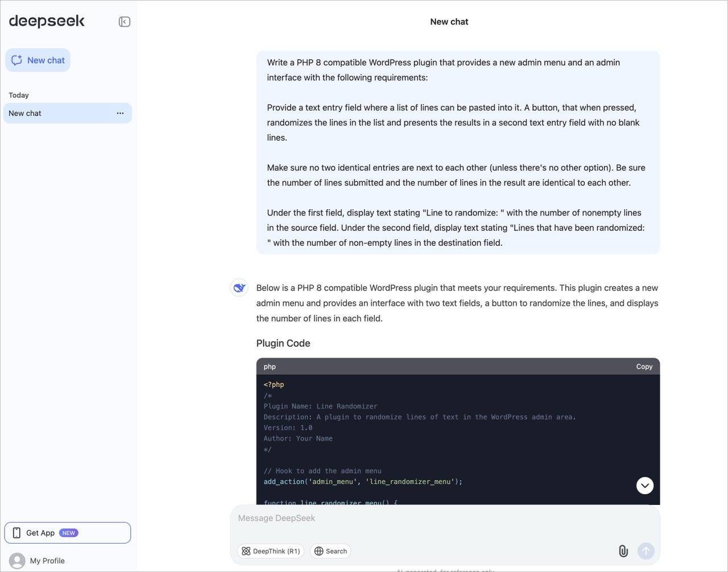This screenshot has height=572, width=728.
Task: Click the NEW badge next to Get App
Action: pos(69,533)
